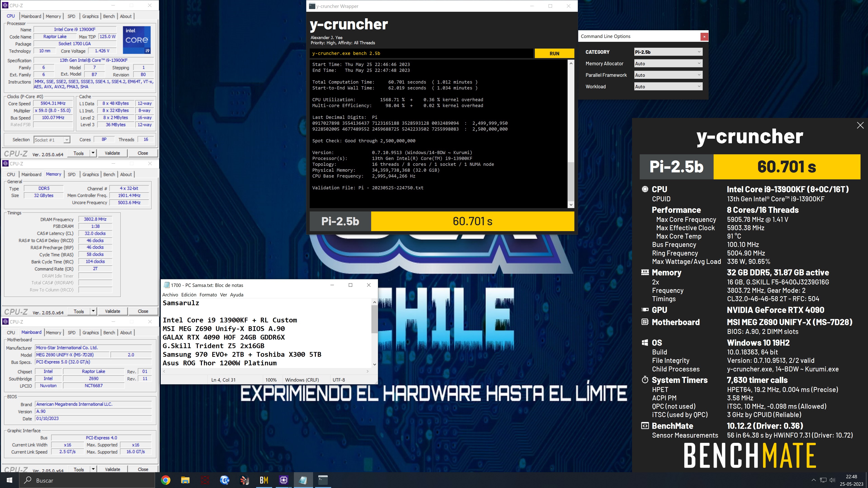
Task: Open the red orbit icon on taskbar
Action: coord(205,480)
